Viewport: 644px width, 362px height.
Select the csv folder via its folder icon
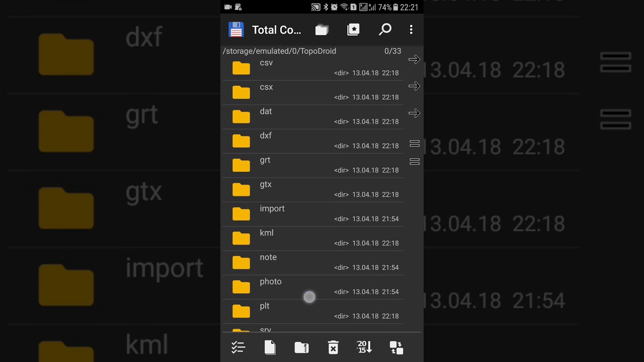[241, 68]
